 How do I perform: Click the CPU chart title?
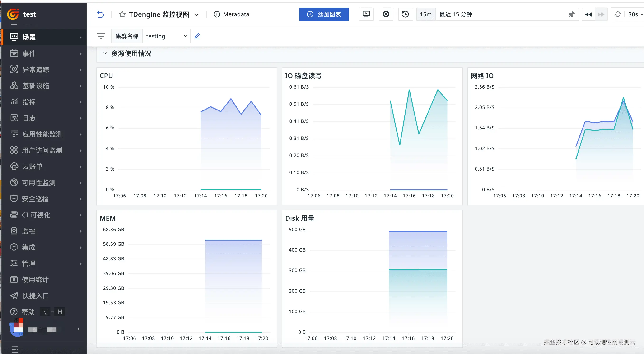click(106, 76)
